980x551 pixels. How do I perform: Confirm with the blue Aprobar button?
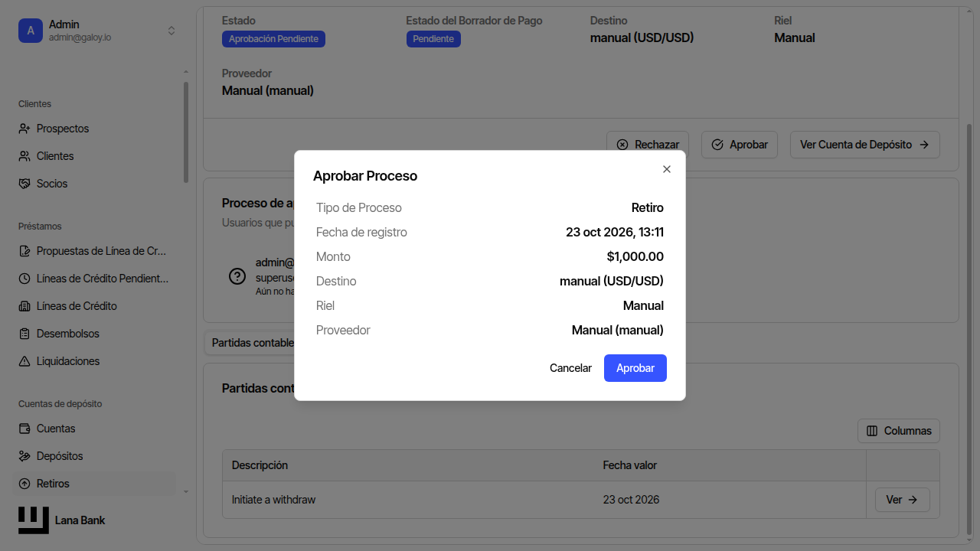(x=635, y=368)
